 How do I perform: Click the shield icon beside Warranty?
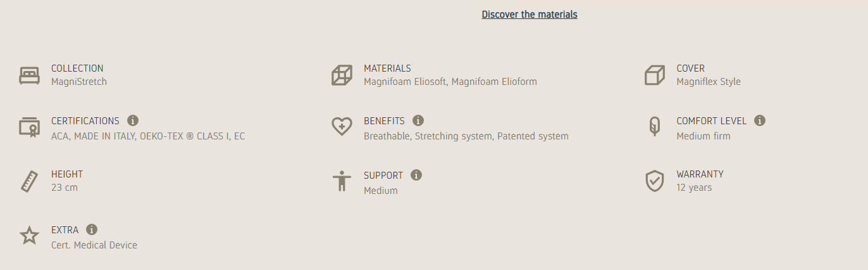[654, 181]
